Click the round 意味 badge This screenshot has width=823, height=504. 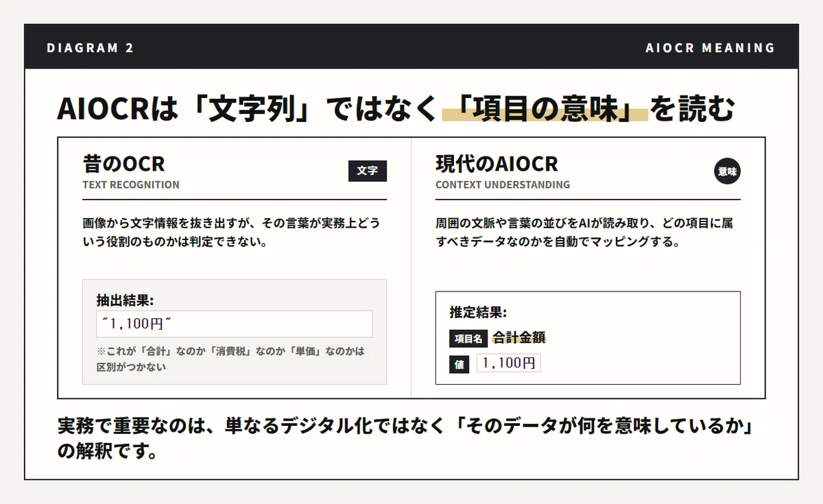(727, 171)
